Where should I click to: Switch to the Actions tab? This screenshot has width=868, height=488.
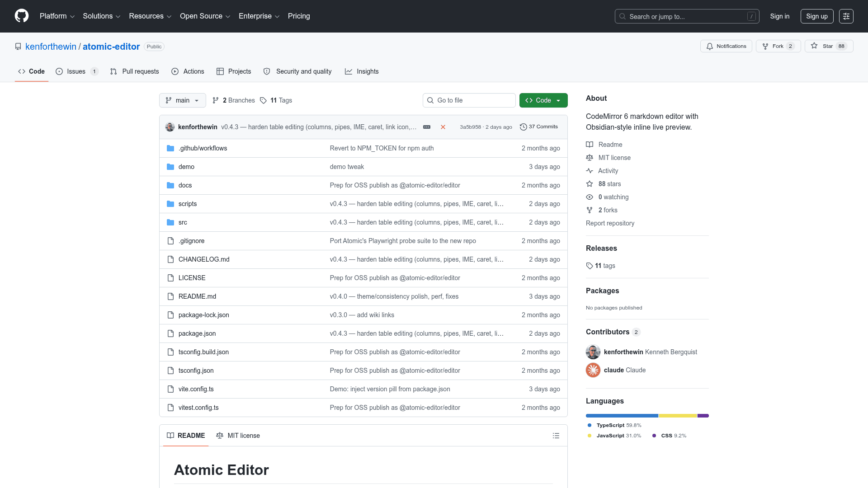[x=188, y=71]
